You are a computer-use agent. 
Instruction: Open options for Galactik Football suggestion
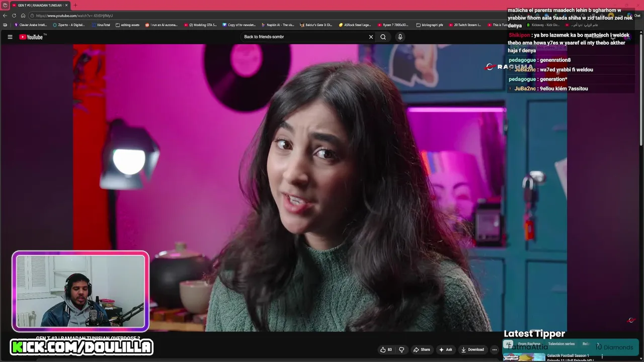pos(602,356)
